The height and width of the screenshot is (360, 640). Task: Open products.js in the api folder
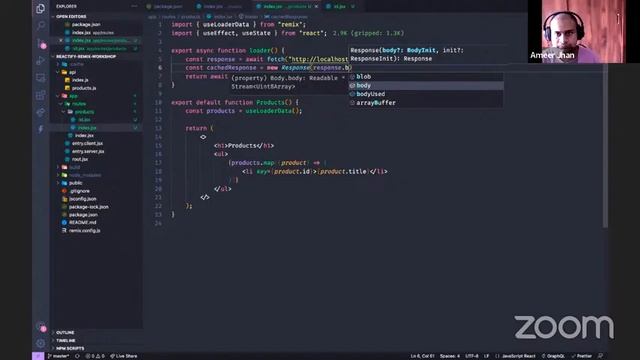click(84, 88)
